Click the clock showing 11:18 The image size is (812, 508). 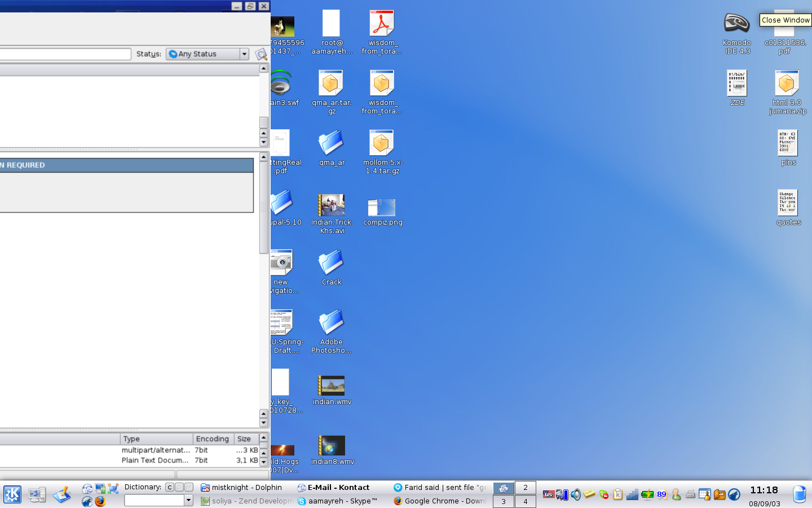764,490
